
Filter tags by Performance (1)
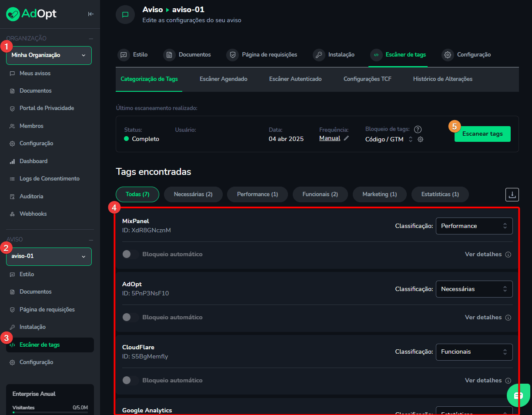pyautogui.click(x=258, y=194)
